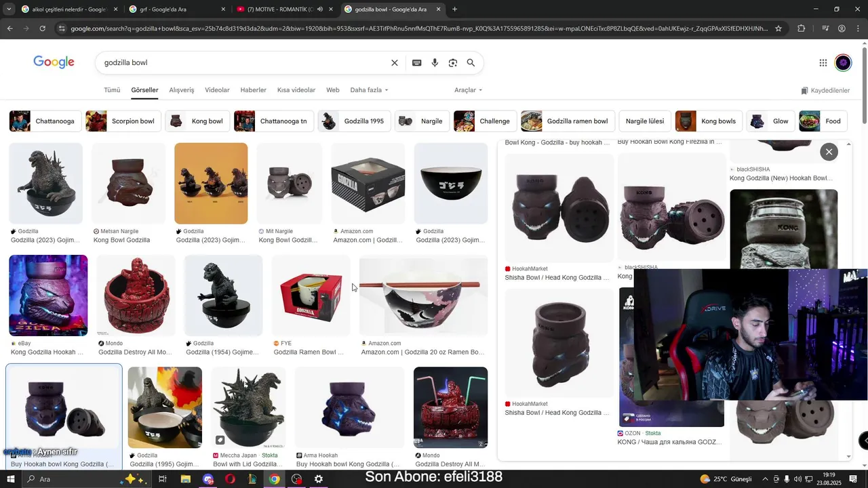
Task: Select the Chattanooga suggestion chip
Action: click(45, 121)
